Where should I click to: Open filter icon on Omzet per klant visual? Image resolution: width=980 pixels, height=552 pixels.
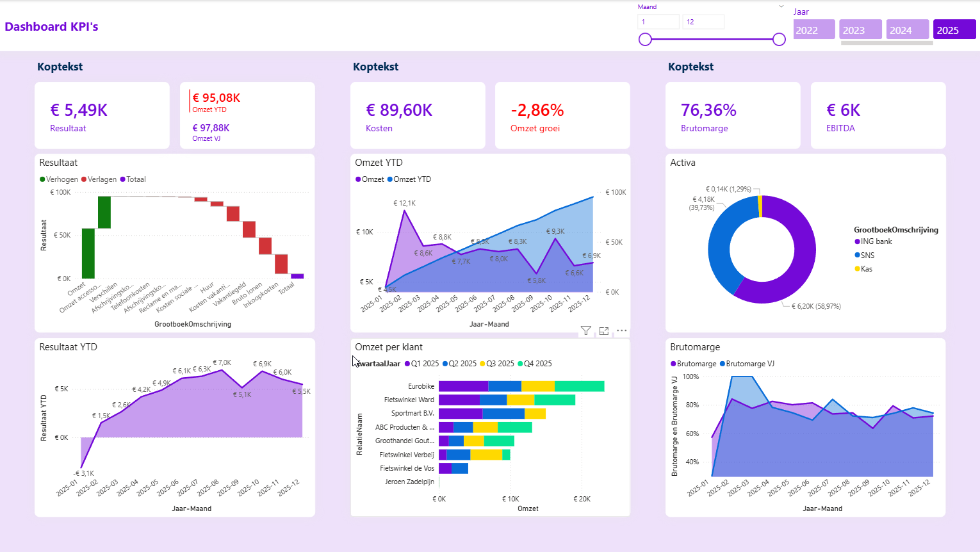tap(585, 330)
